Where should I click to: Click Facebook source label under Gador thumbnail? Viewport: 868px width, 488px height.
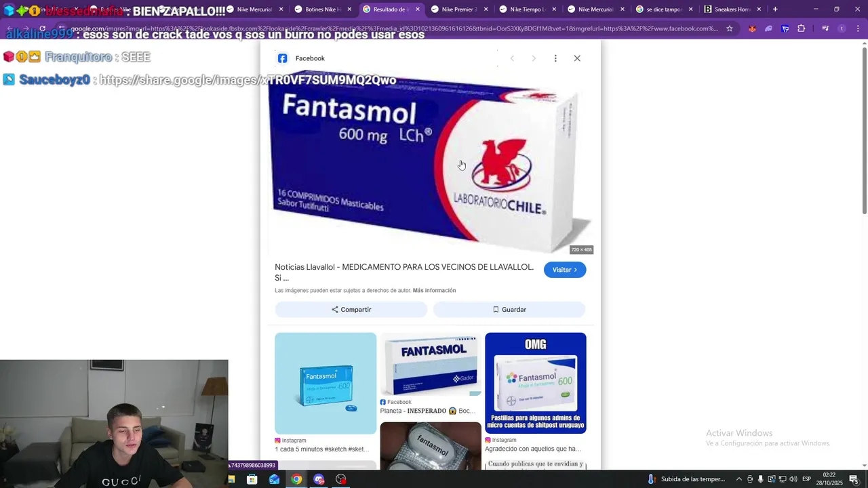tap(395, 403)
